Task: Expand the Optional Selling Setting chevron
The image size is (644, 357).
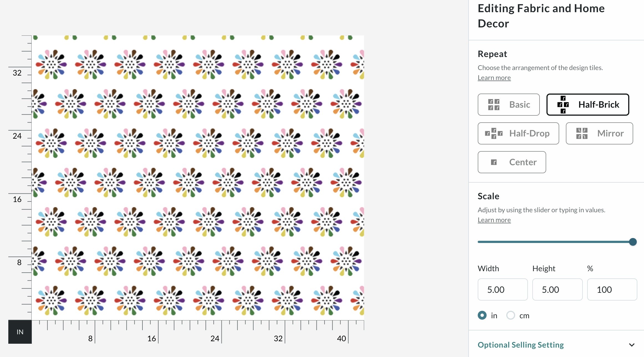Action: tap(632, 345)
